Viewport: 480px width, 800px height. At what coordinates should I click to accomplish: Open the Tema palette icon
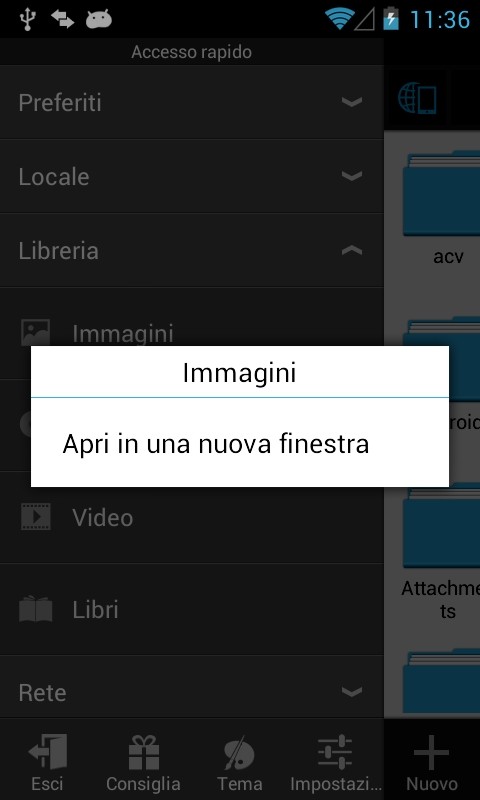click(239, 752)
